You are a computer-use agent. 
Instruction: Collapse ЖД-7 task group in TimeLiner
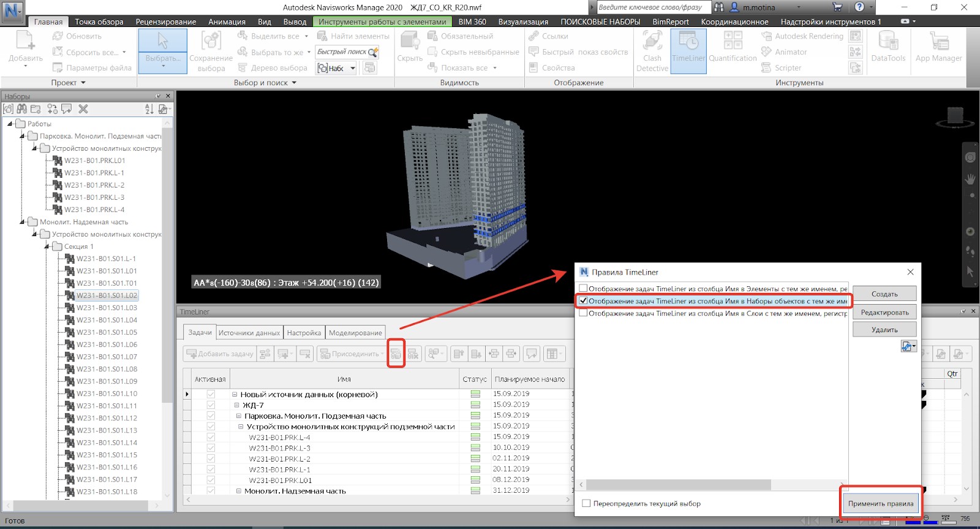[237, 405]
